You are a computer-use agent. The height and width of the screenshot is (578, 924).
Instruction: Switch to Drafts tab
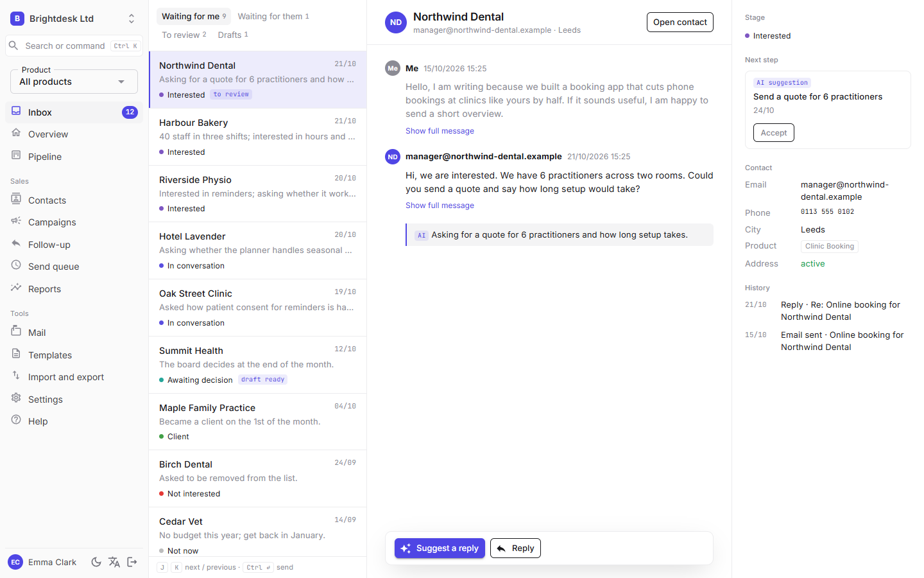point(233,35)
